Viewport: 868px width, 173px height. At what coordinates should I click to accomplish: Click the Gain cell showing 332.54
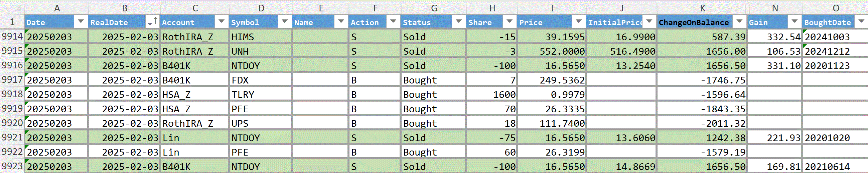coord(775,37)
